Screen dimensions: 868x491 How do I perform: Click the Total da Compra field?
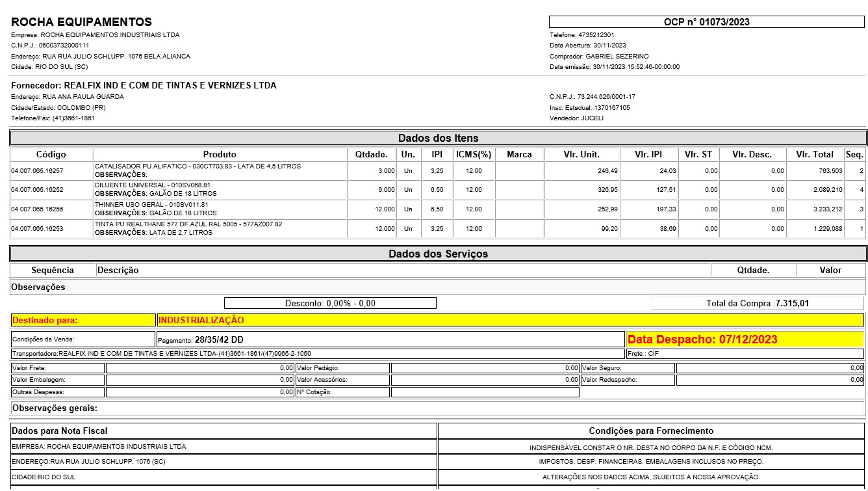point(757,303)
